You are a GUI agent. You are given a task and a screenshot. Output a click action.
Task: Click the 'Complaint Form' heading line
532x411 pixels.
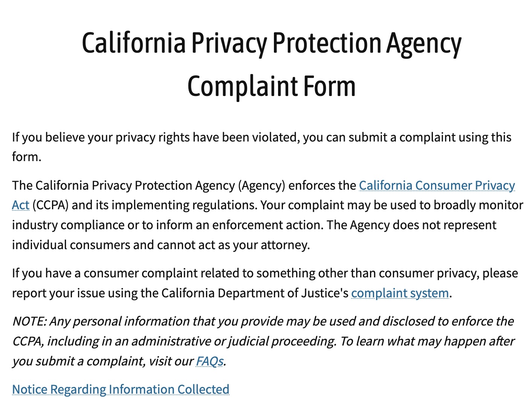coord(271,86)
